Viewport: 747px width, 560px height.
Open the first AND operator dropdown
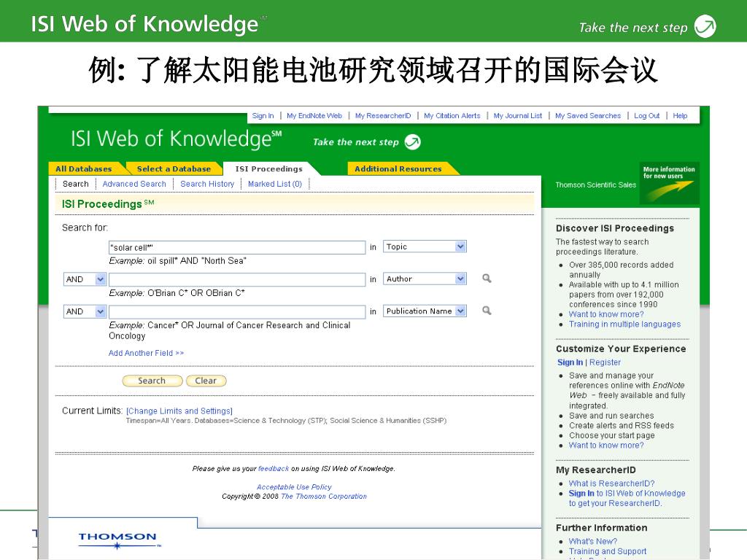point(100,279)
